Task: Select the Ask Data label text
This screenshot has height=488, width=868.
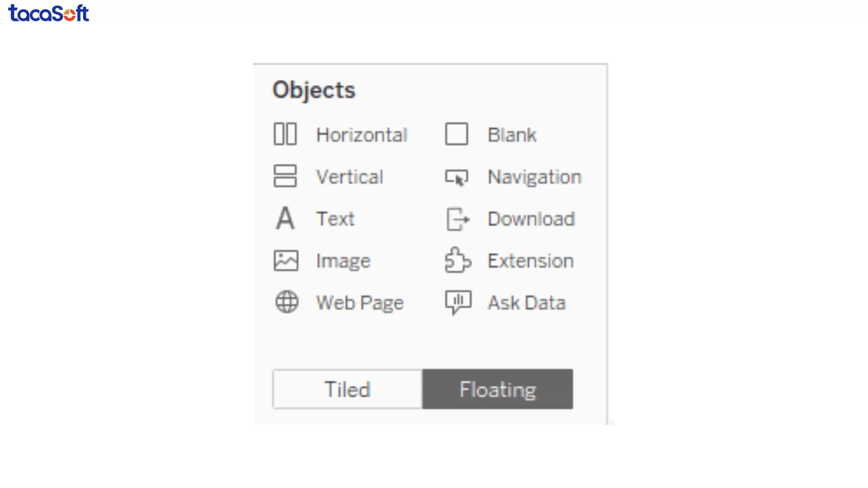Action: point(526,303)
